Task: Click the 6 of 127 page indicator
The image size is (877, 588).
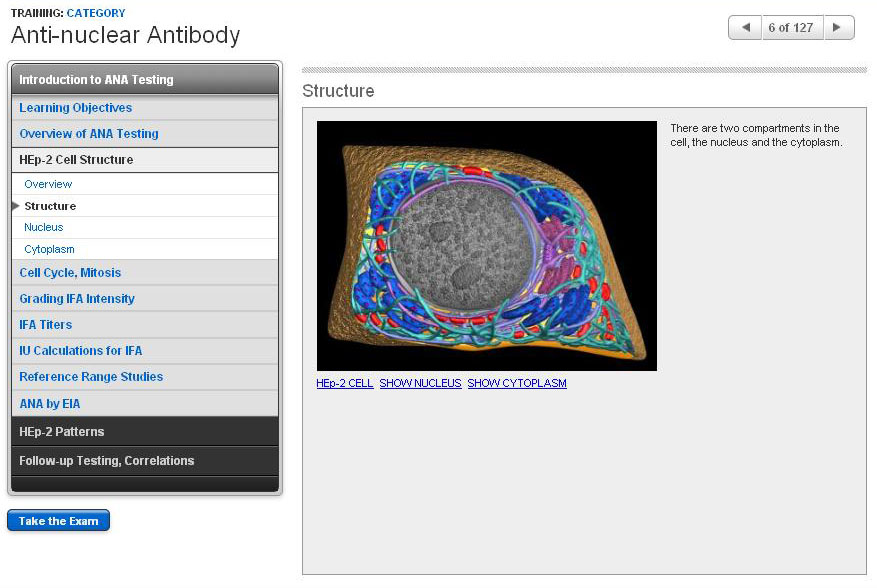Action: click(x=790, y=28)
